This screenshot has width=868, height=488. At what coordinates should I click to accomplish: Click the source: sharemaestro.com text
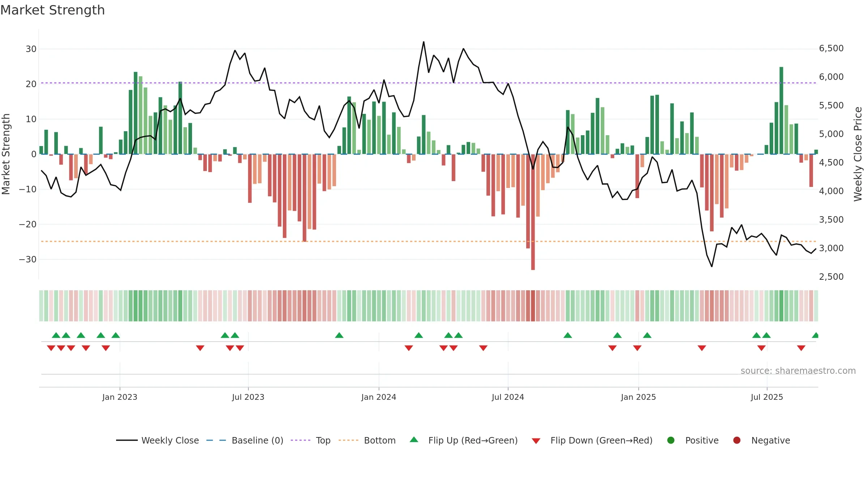798,371
